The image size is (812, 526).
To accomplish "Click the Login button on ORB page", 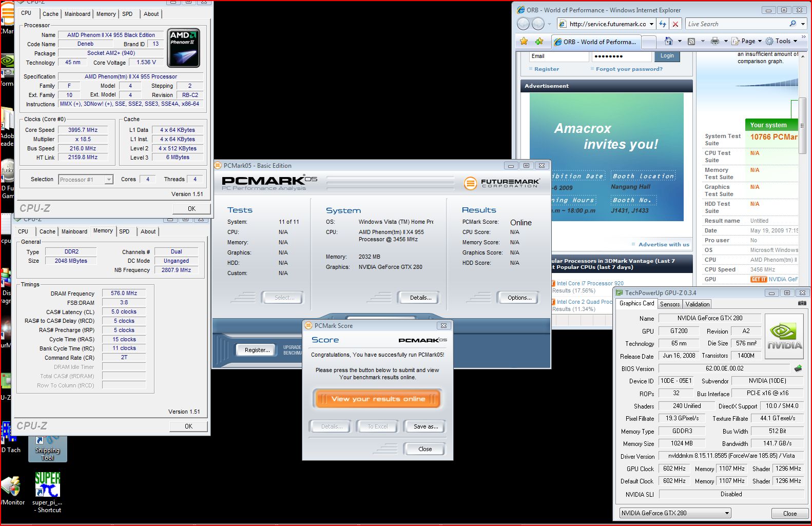I will pyautogui.click(x=667, y=56).
